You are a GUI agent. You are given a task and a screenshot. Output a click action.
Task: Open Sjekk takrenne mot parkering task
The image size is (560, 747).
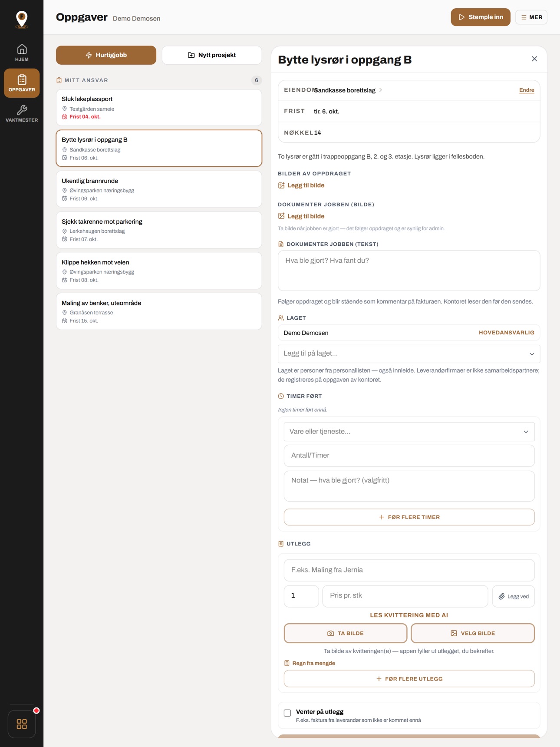(x=159, y=230)
